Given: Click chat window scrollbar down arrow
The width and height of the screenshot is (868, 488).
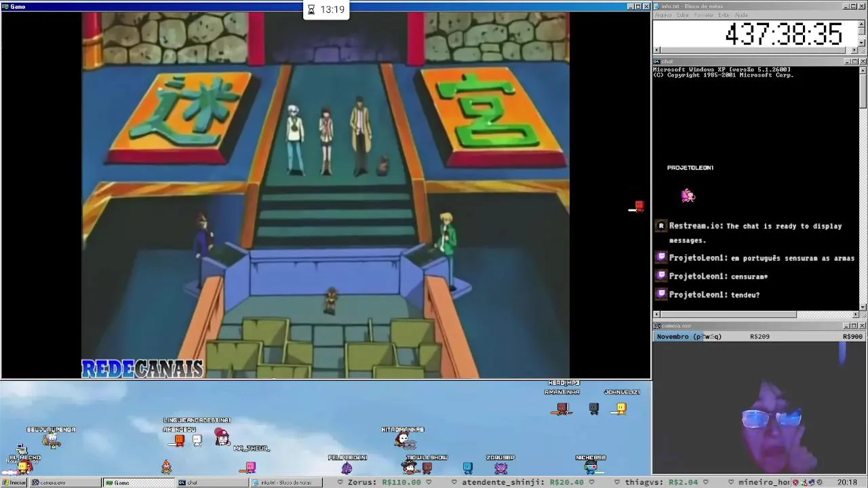Looking at the screenshot, I should click(863, 307).
